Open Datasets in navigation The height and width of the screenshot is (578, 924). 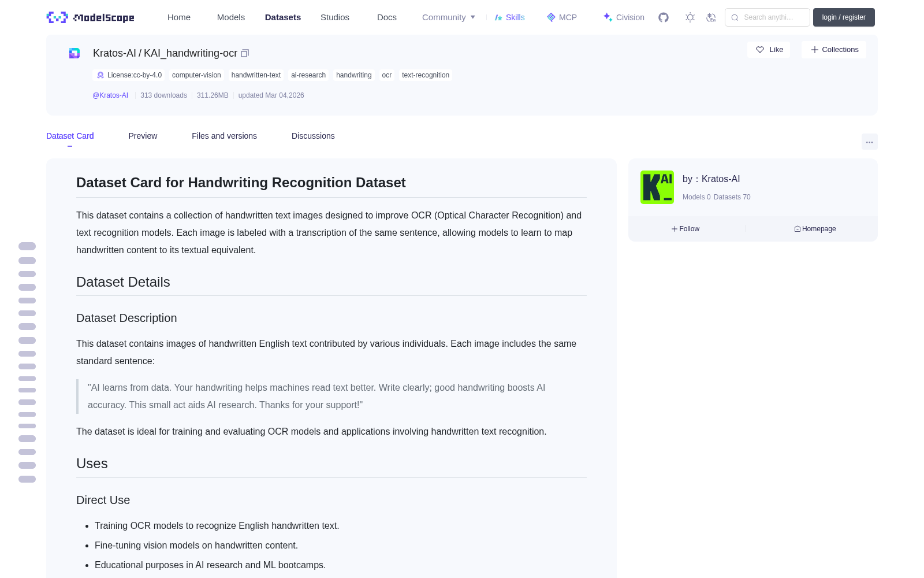[283, 17]
